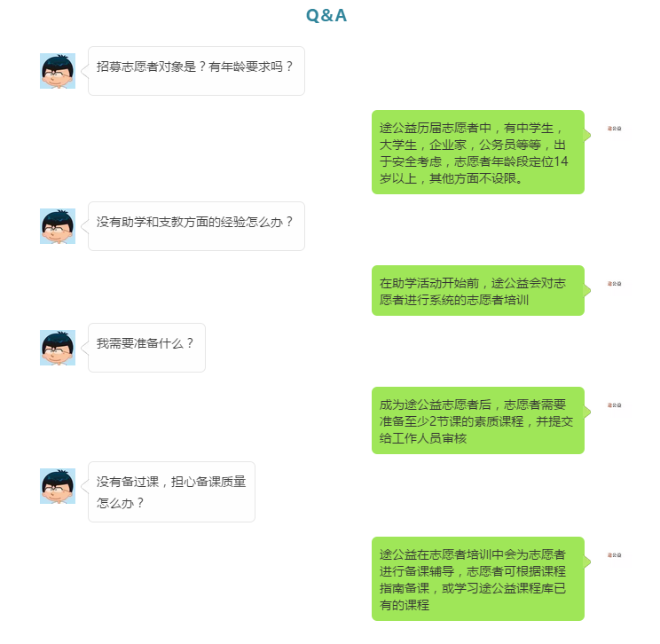Click the Q&A heading at top
The image size is (660, 644).
click(326, 16)
